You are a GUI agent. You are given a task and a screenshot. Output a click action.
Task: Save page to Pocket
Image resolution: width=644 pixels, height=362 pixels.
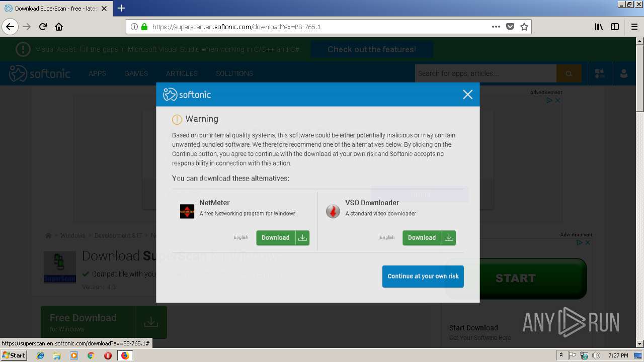[x=510, y=27]
